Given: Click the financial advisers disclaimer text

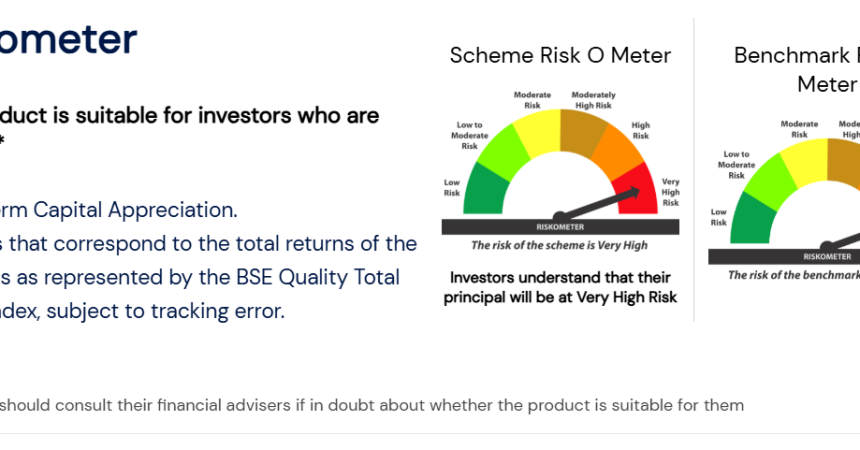Looking at the screenshot, I should (x=372, y=405).
